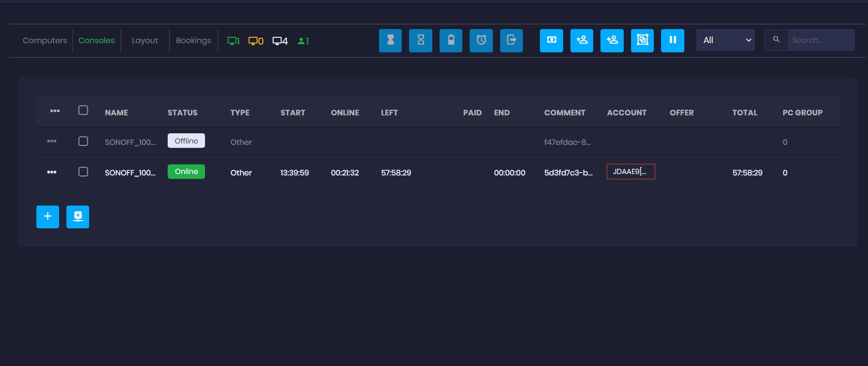The height and width of the screenshot is (366, 868).
Task: Click the alarm clock toolbar icon
Action: pyautogui.click(x=481, y=40)
